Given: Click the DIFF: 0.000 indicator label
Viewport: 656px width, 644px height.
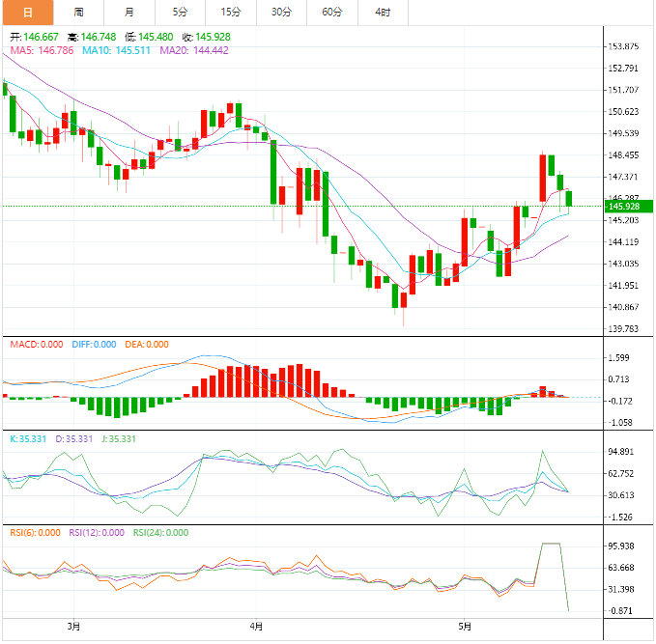Looking at the screenshot, I should pyautogui.click(x=94, y=345).
